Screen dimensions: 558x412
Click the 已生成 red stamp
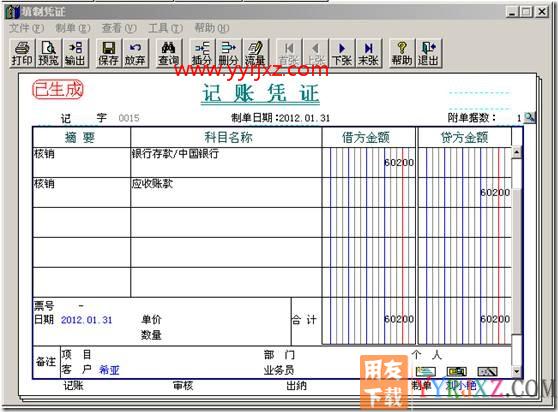(58, 89)
